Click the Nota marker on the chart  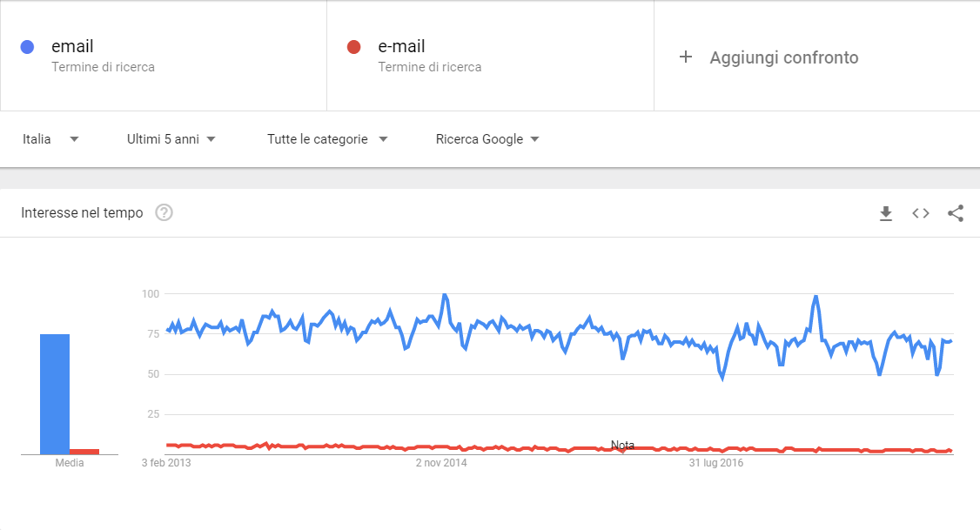(x=622, y=445)
